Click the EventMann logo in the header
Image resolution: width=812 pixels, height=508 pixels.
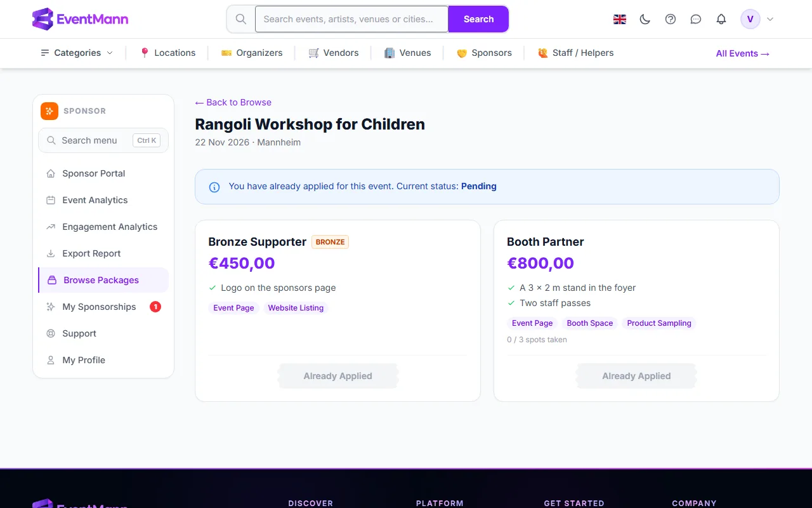(x=80, y=19)
